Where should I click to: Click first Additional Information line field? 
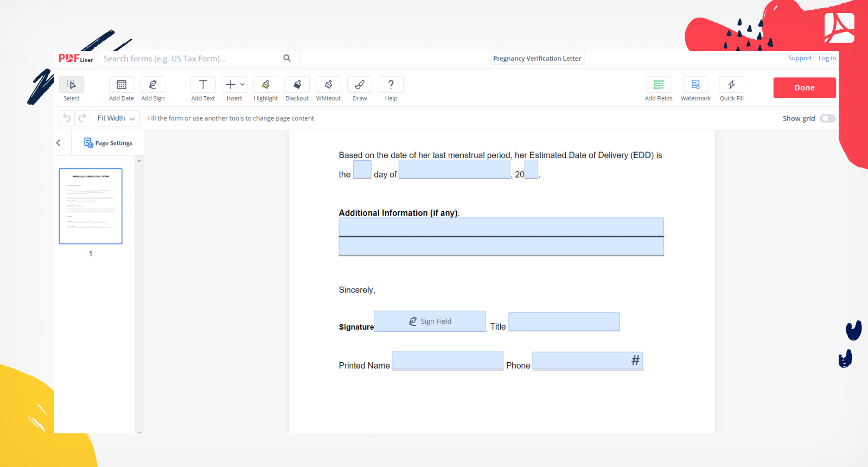(x=501, y=227)
